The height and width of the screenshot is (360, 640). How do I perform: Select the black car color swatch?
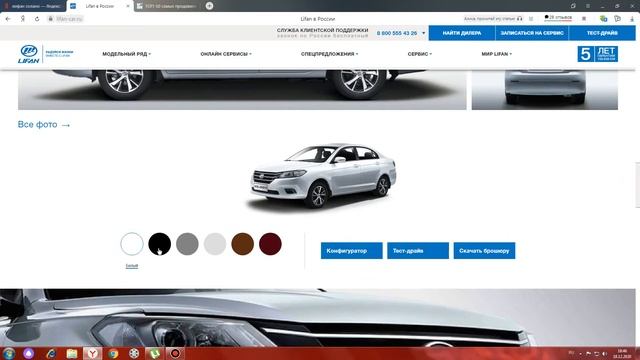click(160, 244)
